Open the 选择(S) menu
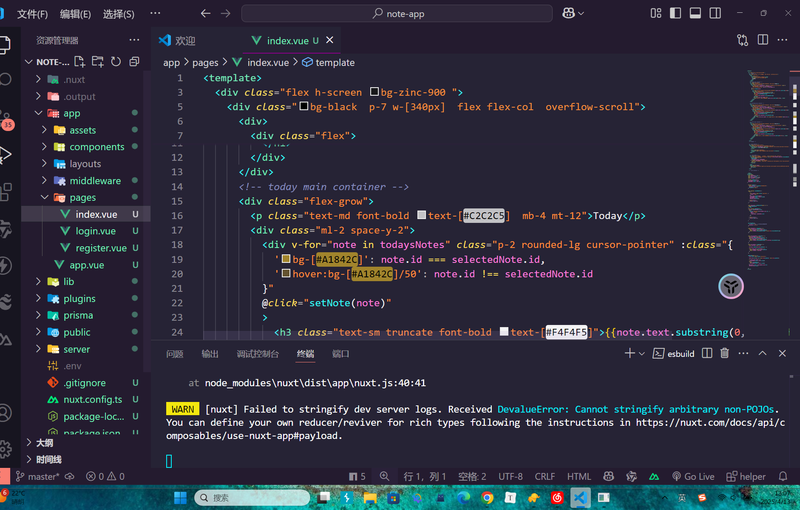The height and width of the screenshot is (510, 800). tap(118, 14)
